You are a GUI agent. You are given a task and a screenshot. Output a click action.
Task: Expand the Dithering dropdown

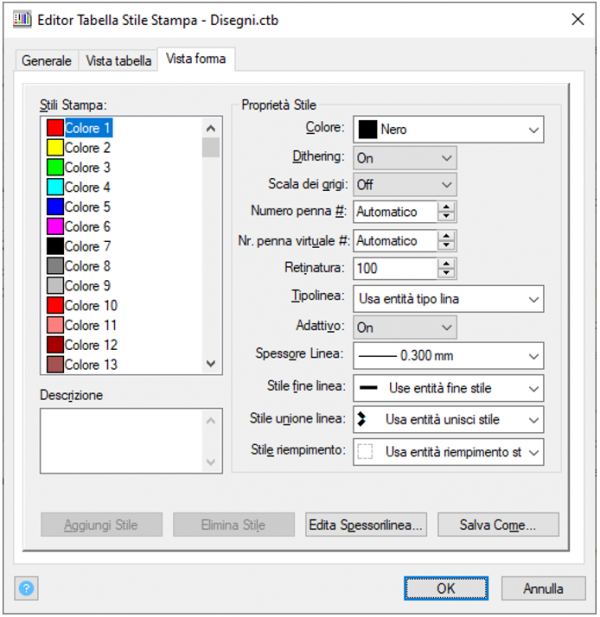tap(405, 158)
